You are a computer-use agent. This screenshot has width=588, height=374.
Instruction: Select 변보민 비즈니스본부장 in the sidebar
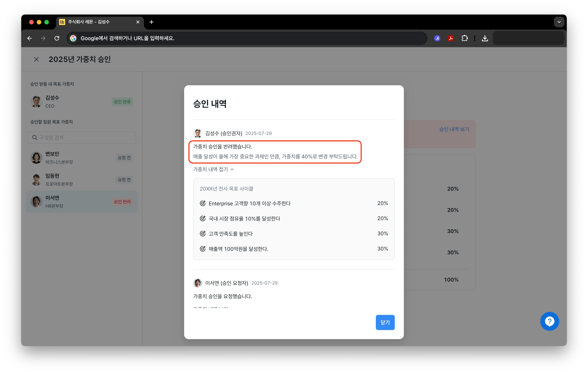pos(82,158)
